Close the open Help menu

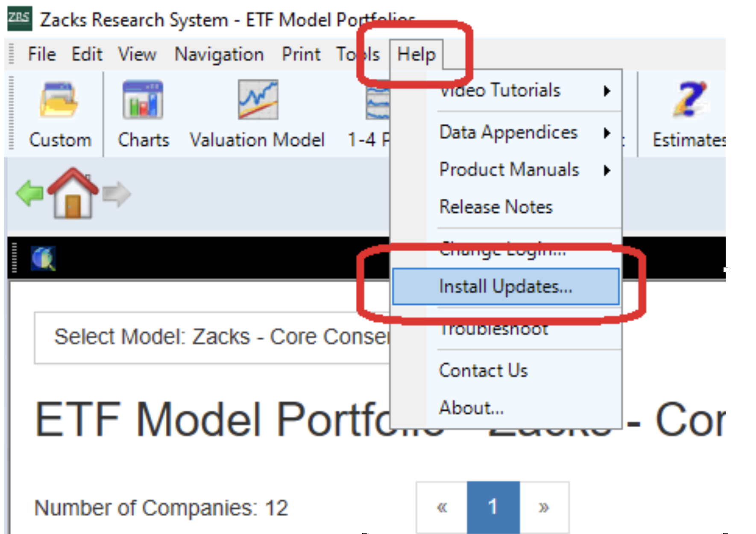(416, 54)
